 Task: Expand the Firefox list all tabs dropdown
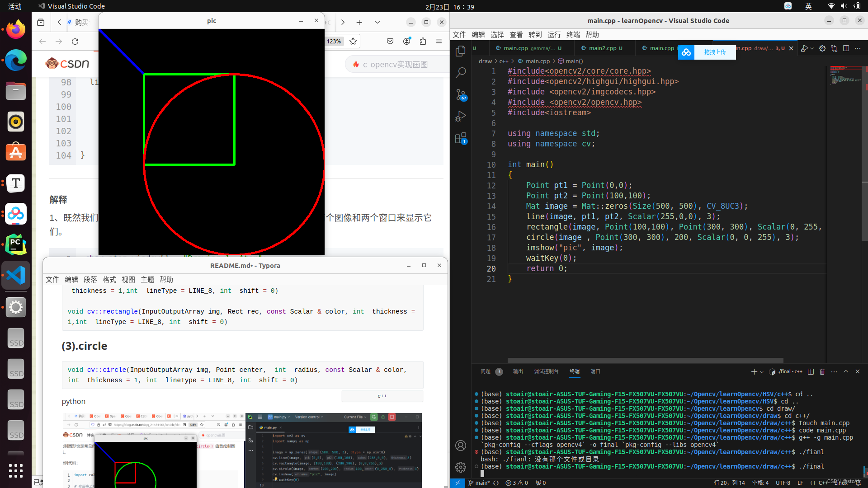click(x=377, y=22)
